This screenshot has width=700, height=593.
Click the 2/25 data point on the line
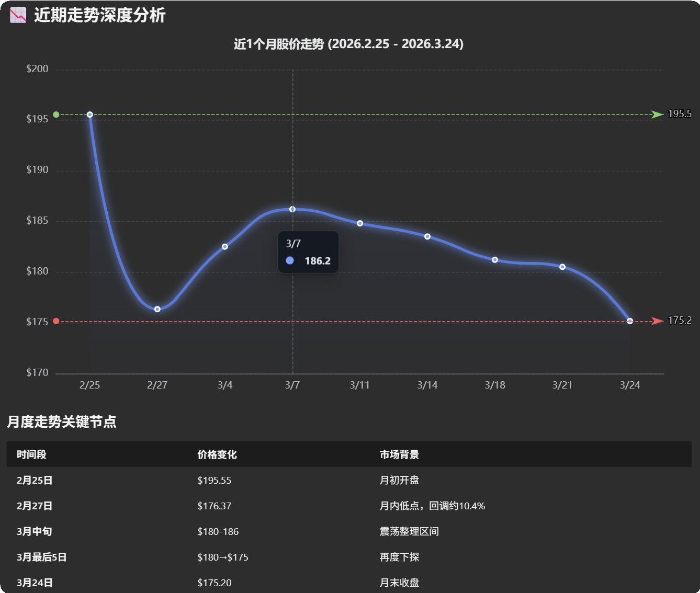click(x=90, y=115)
